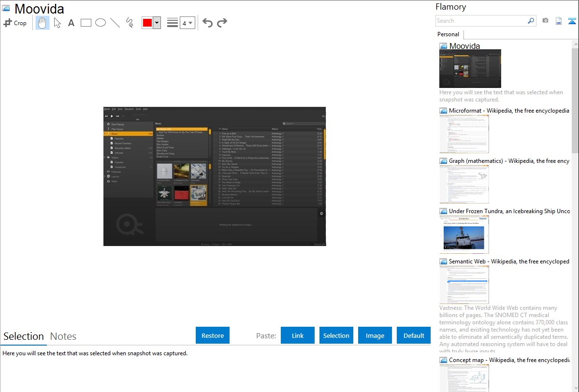Viewport: 579px width, 392px height.
Task: Choose the arrow pointer selection tool
Action: 57,23
